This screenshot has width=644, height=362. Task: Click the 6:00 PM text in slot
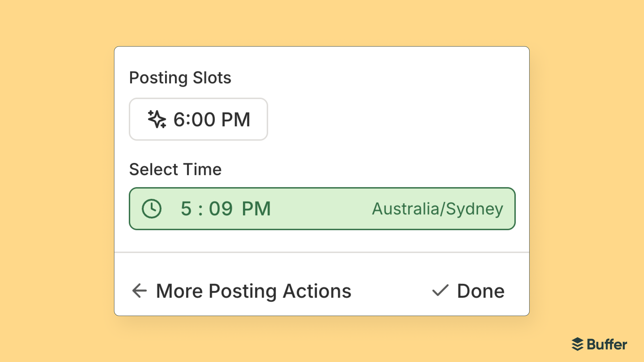point(212,119)
